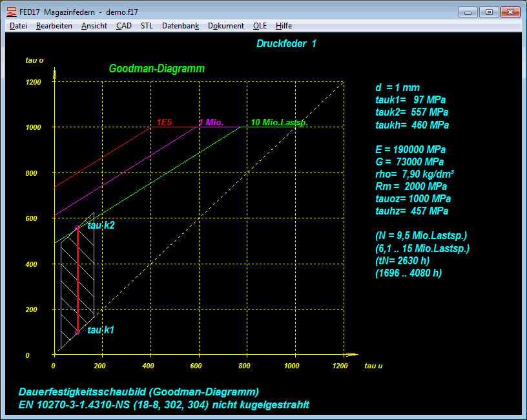Expand the Datenbank menu
Image resolution: width=527 pixels, height=420 pixels.
[180, 26]
